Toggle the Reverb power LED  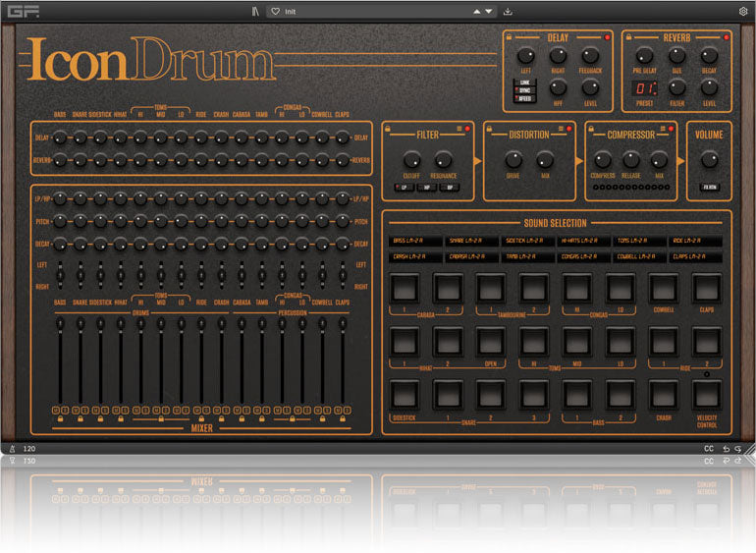click(x=727, y=37)
